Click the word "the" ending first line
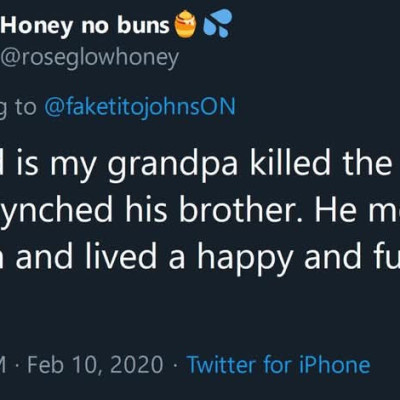The height and width of the screenshot is (400, 400). pyautogui.click(x=367, y=163)
